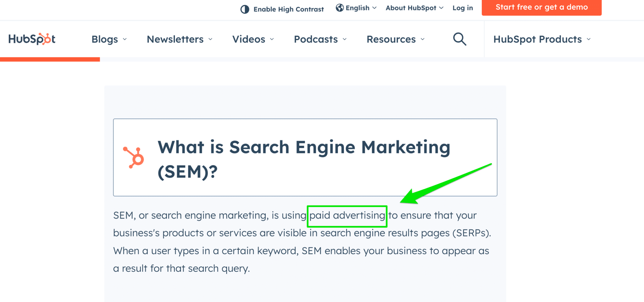Enable High Contrast mode

pos(288,9)
